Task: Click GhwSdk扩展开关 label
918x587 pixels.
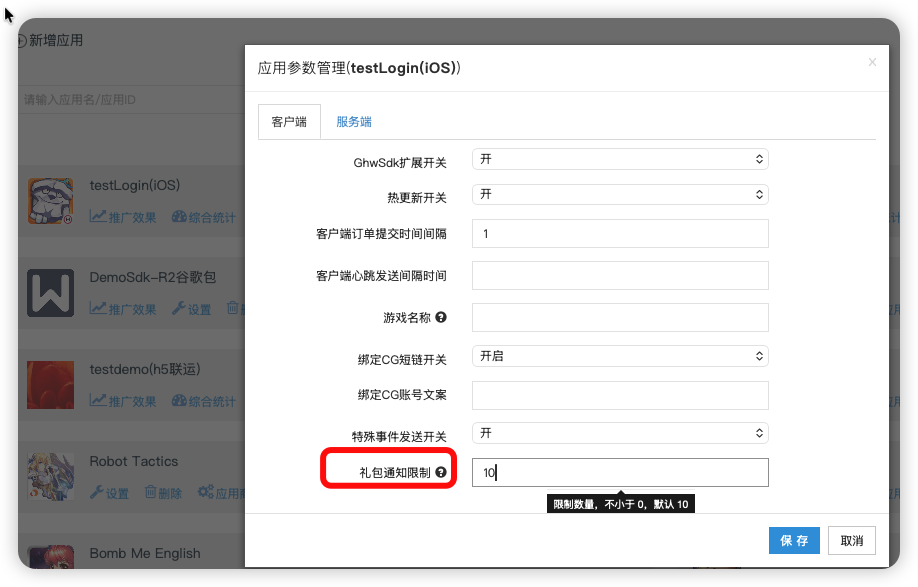Action: pyautogui.click(x=400, y=163)
